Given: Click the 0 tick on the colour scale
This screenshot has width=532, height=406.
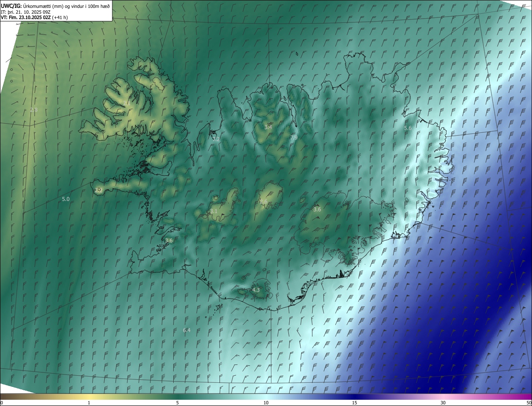Looking at the screenshot, I should click(2, 403).
